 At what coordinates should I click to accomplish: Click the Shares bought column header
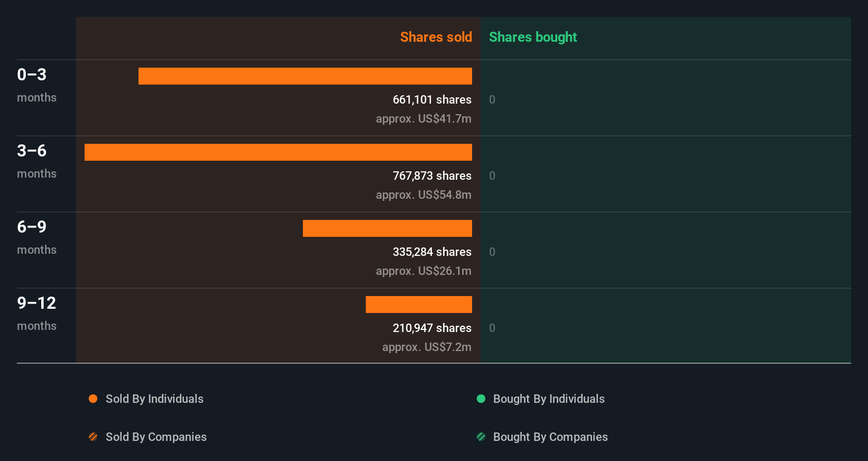pos(533,37)
